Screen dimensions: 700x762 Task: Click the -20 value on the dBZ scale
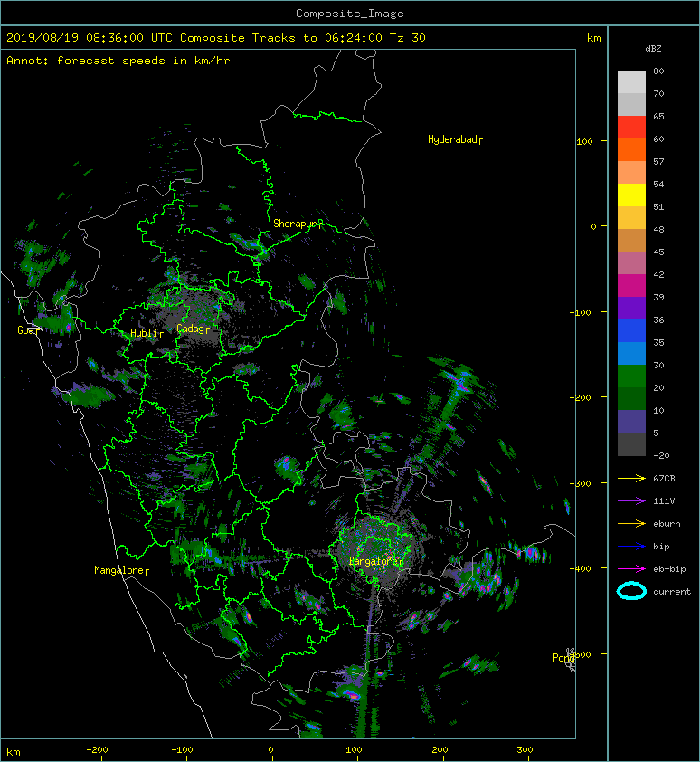(661, 456)
